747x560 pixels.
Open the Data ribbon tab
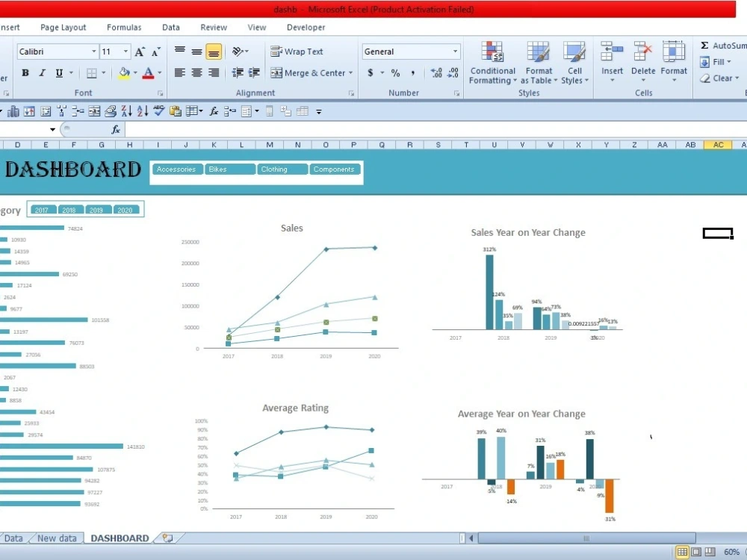tap(170, 28)
